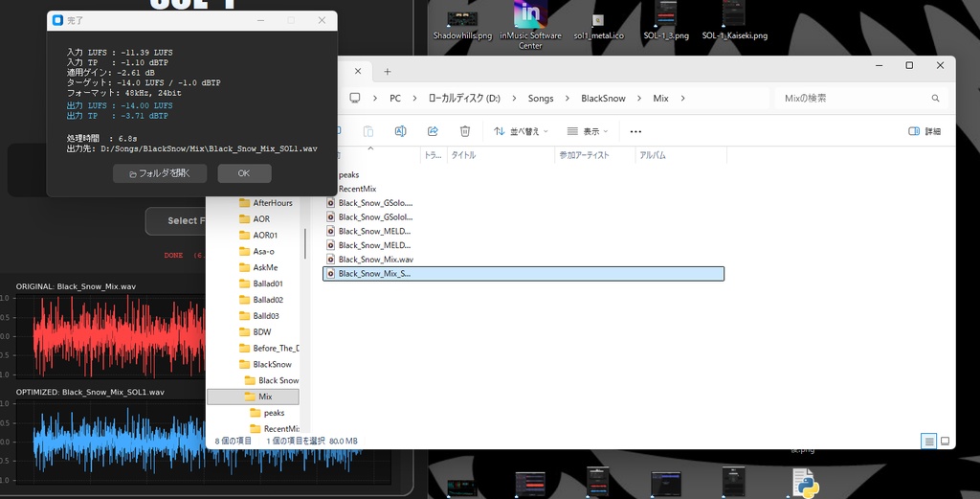The image size is (980, 499).
Task: Sort by トラ... track column header
Action: click(x=434, y=155)
